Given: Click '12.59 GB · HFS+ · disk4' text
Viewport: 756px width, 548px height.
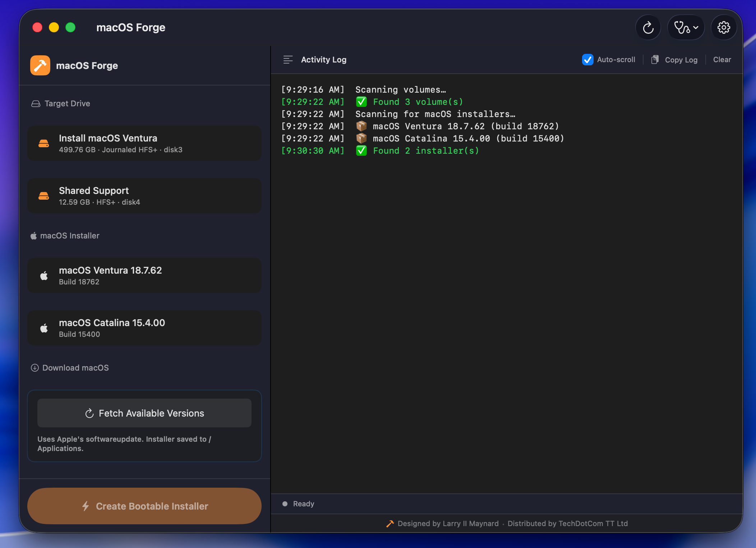Looking at the screenshot, I should [100, 202].
